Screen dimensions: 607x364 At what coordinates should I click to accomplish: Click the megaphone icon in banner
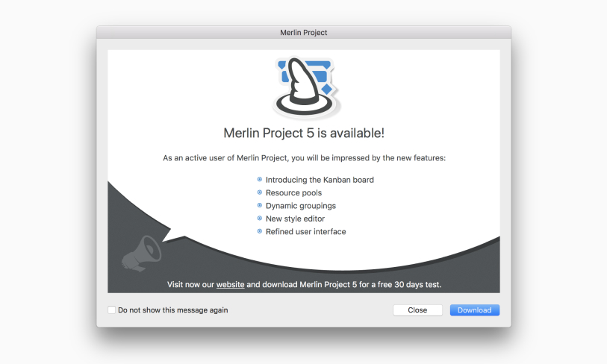click(141, 253)
